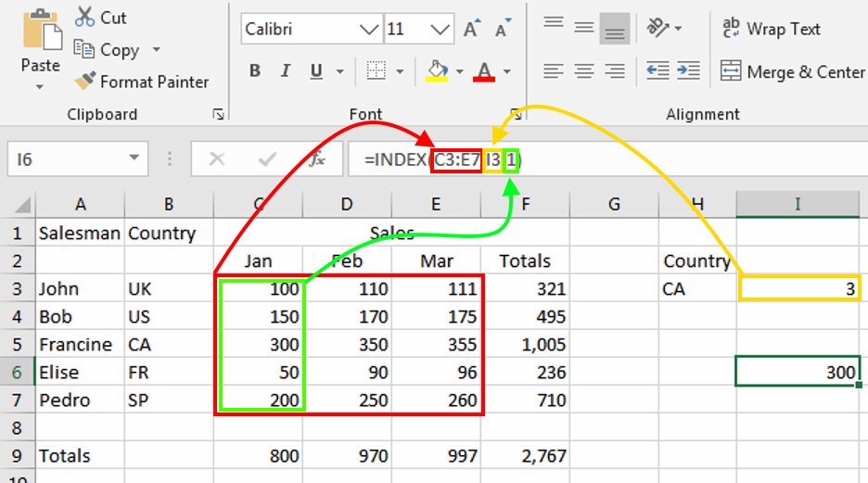Toggle Wrap Text for the cell
The image size is (868, 483).
pyautogui.click(x=771, y=29)
